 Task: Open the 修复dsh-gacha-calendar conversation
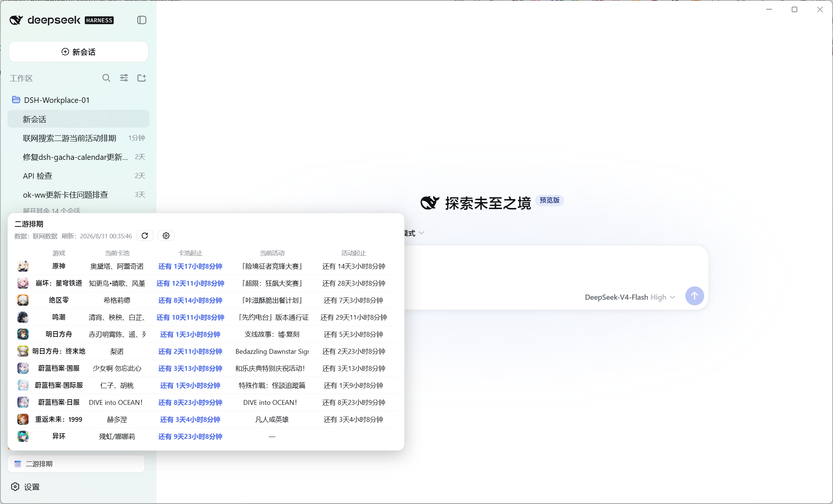point(78,157)
